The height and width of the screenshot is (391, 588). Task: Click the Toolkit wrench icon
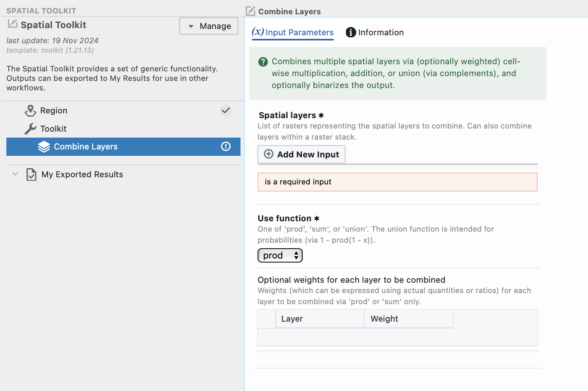(x=31, y=129)
